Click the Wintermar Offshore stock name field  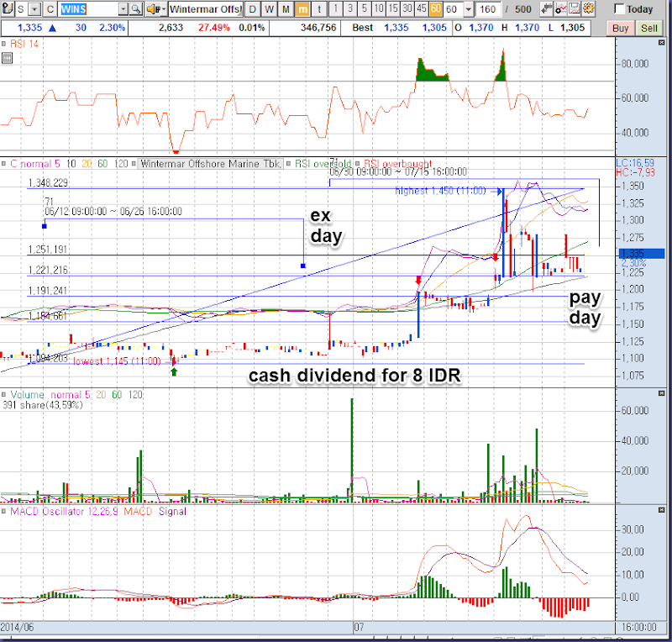205,9
